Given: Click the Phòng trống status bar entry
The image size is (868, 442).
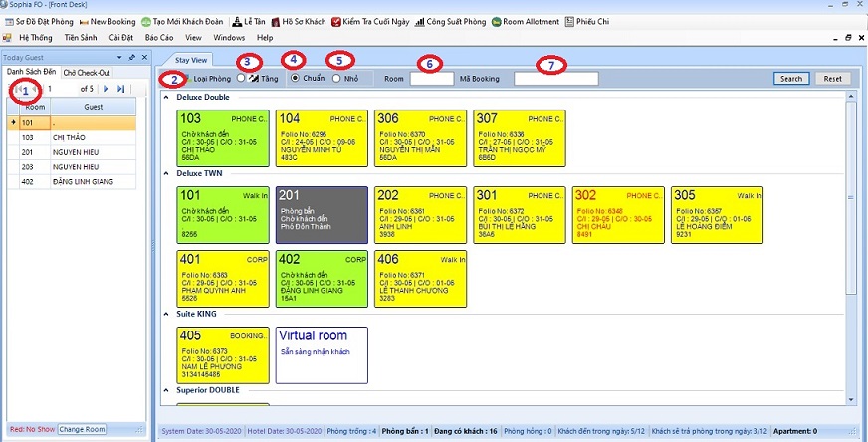Looking at the screenshot, I should pos(351,431).
